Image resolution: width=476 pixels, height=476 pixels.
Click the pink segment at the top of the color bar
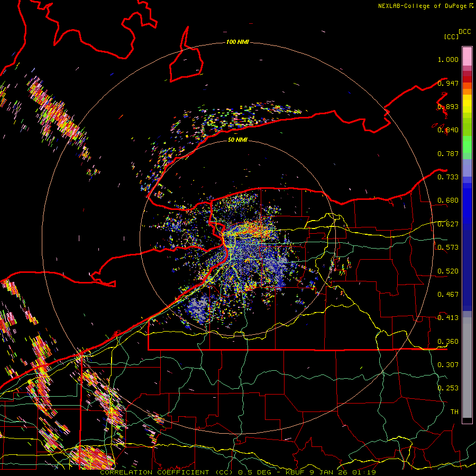(x=467, y=56)
